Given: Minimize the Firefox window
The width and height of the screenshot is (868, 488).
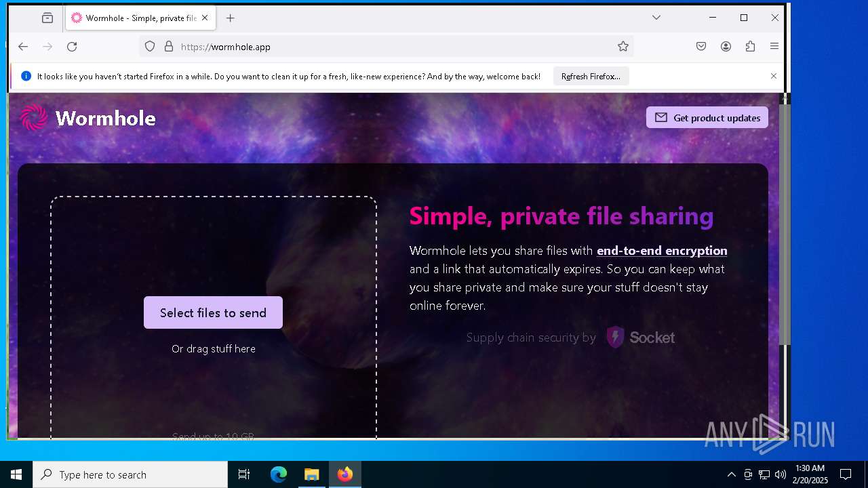Looking at the screenshot, I should tap(713, 18).
